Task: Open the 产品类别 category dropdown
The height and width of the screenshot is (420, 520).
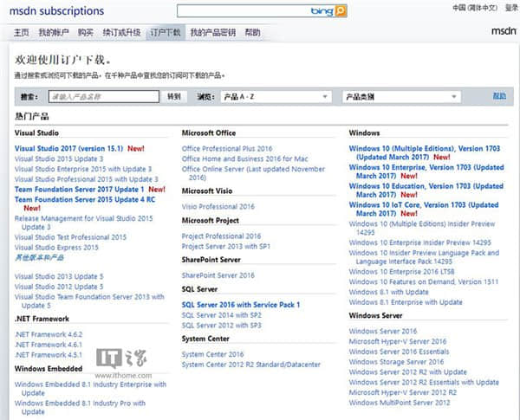Action: (x=401, y=97)
